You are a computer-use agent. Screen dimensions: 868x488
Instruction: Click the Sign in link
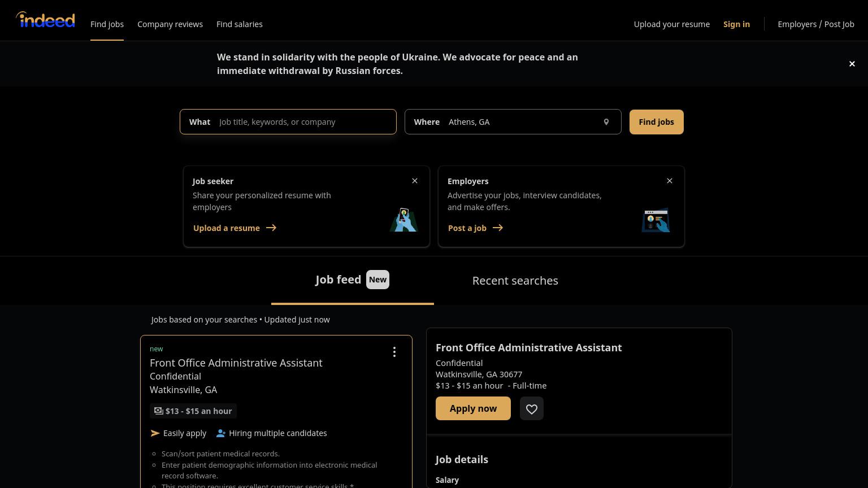tap(736, 24)
